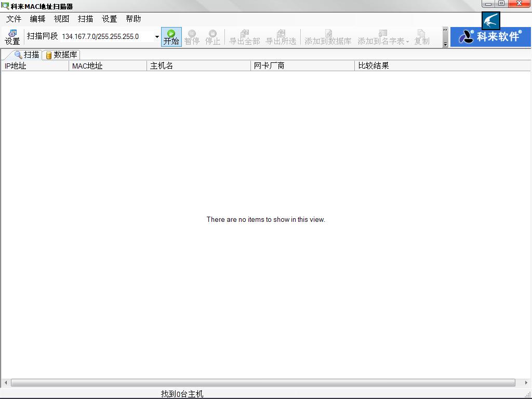This screenshot has height=399, width=532.
Task: Sort by the IP地址 column header
Action: tap(35, 66)
